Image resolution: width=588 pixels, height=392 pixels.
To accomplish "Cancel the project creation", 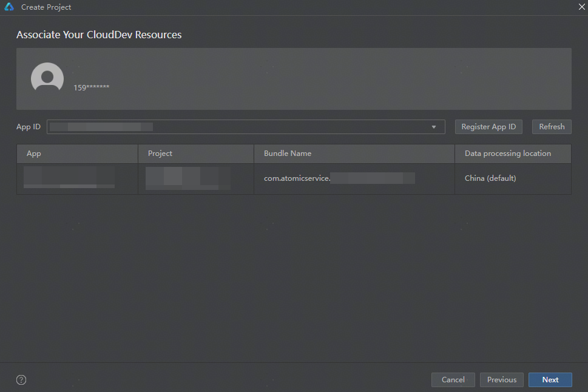I will tap(453, 380).
